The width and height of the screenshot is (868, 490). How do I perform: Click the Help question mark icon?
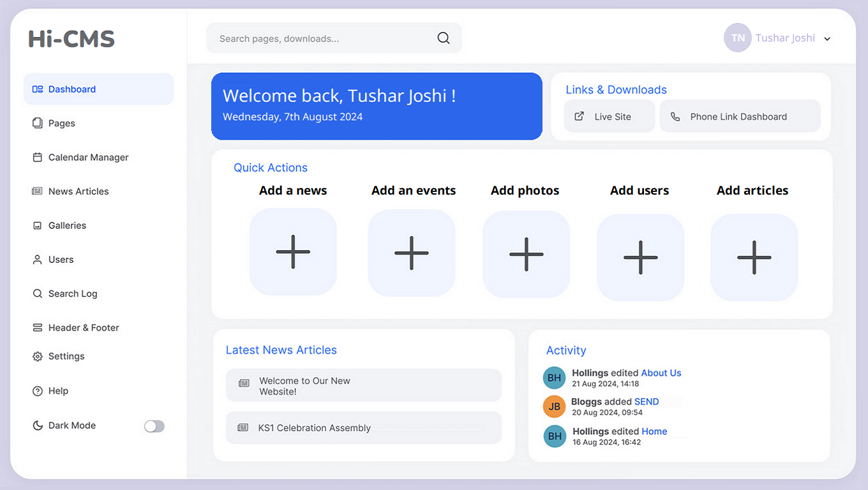[38, 391]
